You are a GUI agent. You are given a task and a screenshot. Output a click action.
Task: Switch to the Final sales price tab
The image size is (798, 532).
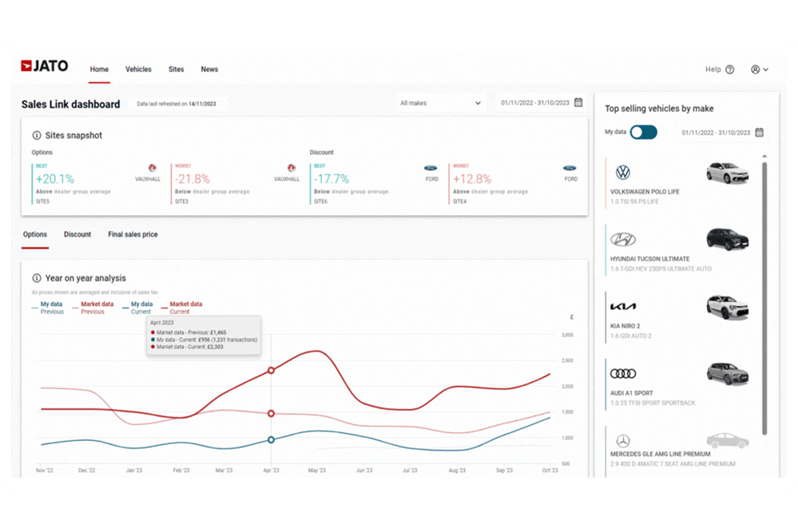(133, 235)
